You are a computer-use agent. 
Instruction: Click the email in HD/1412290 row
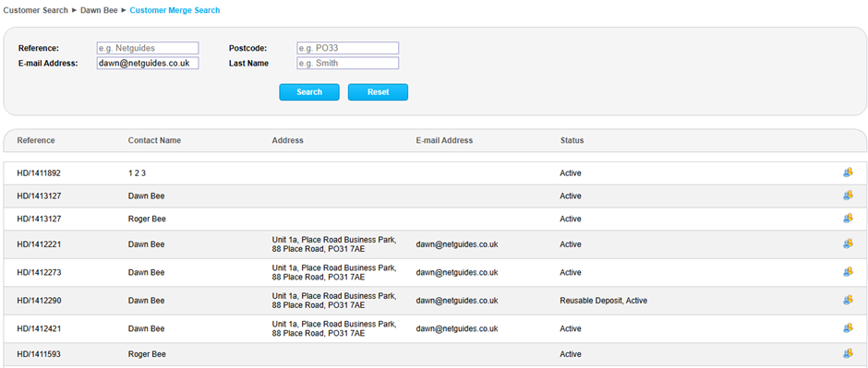point(457,301)
